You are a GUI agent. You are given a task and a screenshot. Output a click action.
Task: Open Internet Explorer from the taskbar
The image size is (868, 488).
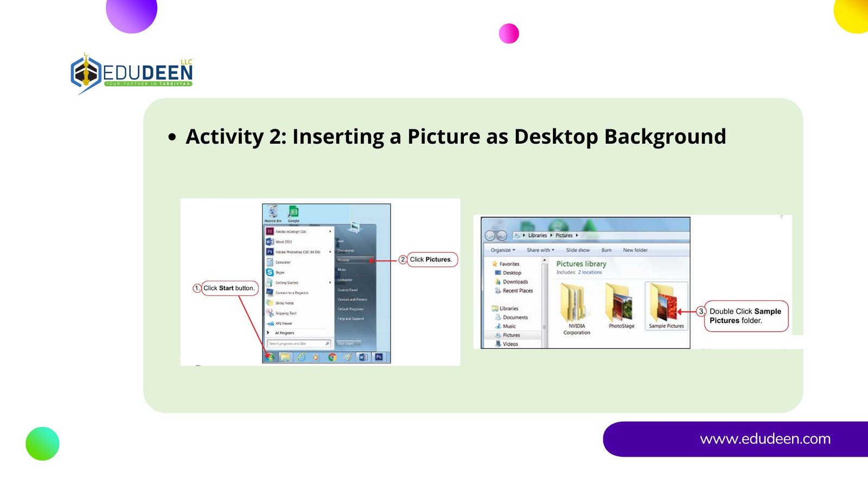point(301,357)
